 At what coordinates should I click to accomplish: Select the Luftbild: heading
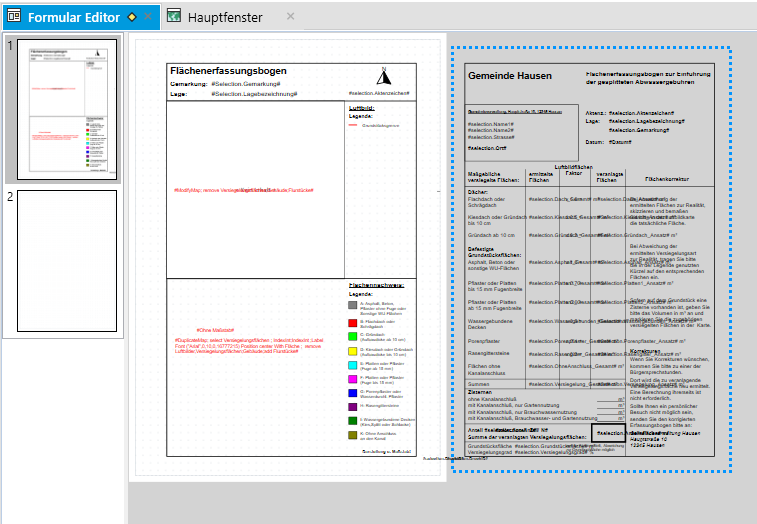(362, 108)
